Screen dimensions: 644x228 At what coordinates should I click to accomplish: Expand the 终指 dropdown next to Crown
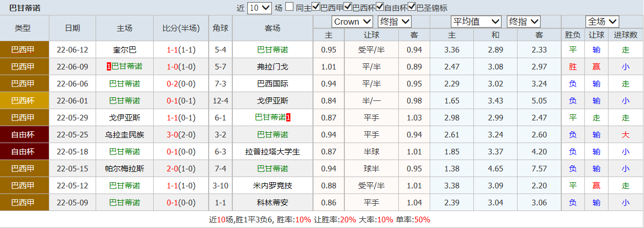coord(394,22)
